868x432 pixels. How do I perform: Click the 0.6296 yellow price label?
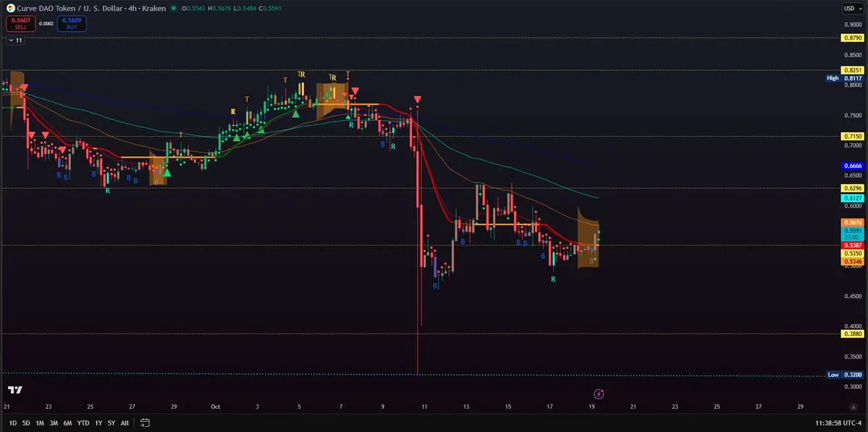pos(851,188)
